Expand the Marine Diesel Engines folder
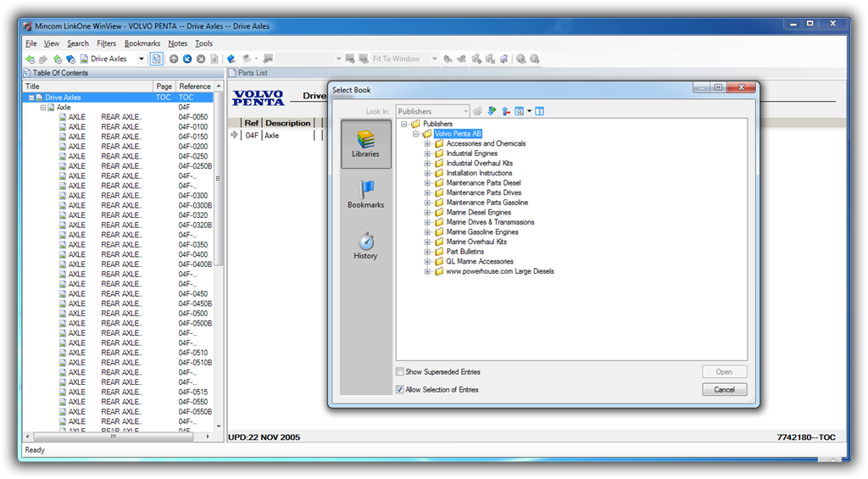Viewport: 868px width, 479px height. pyautogui.click(x=427, y=212)
